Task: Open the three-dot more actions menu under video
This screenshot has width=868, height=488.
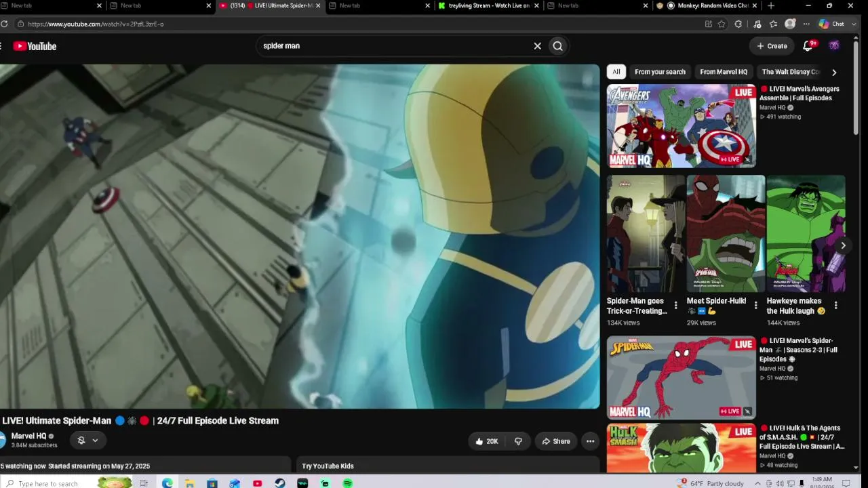Action: 590,441
